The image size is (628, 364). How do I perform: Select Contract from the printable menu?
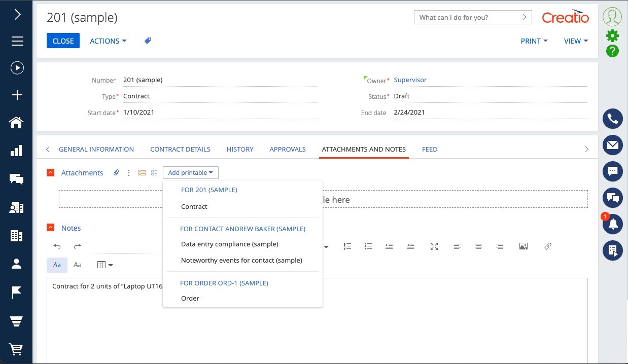tap(194, 207)
